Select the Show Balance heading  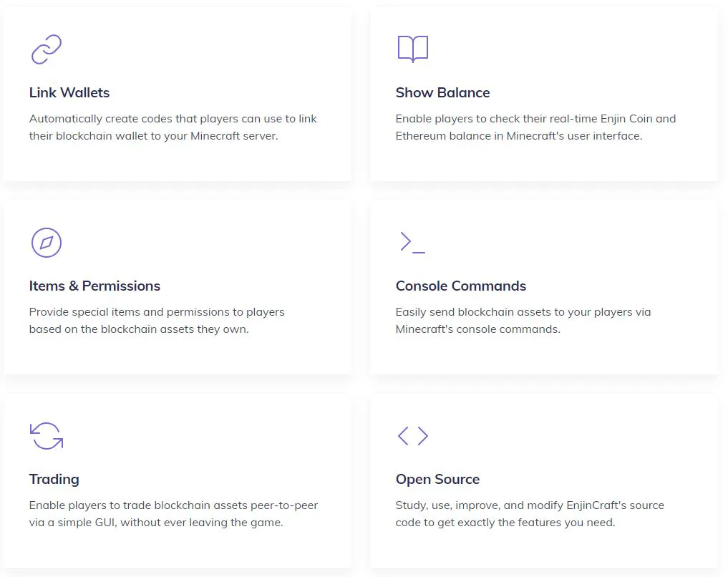point(442,92)
